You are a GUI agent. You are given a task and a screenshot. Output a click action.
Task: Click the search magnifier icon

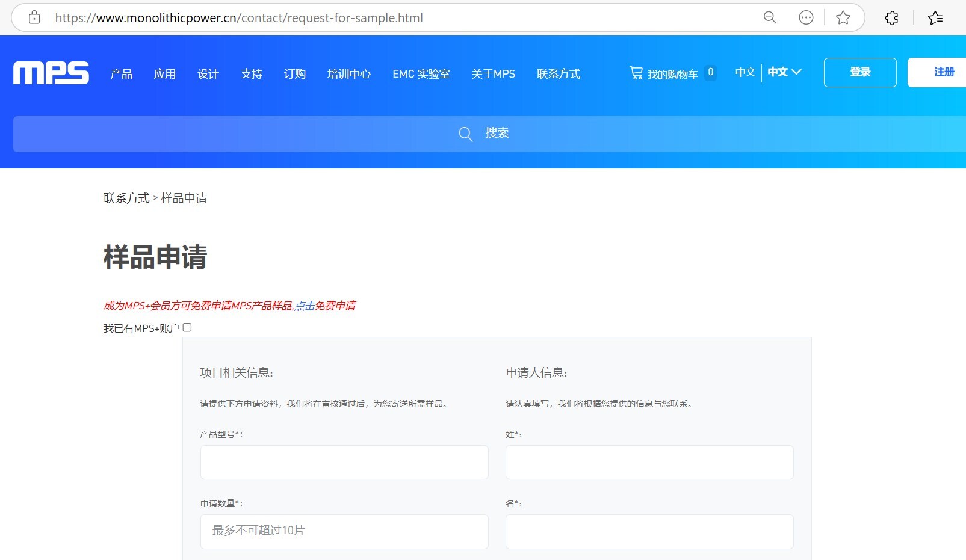click(x=465, y=134)
